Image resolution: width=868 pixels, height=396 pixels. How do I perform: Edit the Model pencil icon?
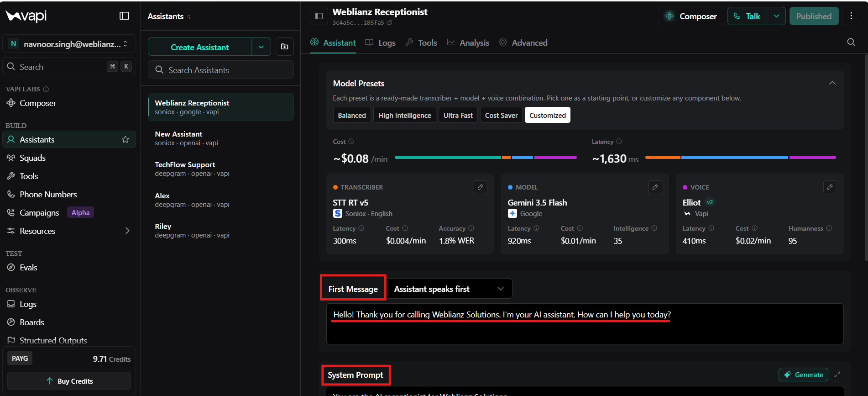[655, 187]
